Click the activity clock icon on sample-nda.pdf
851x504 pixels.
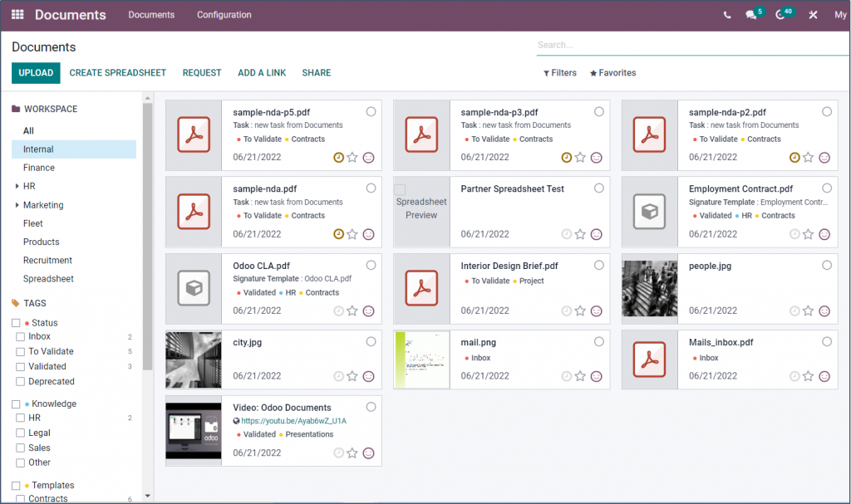(339, 234)
